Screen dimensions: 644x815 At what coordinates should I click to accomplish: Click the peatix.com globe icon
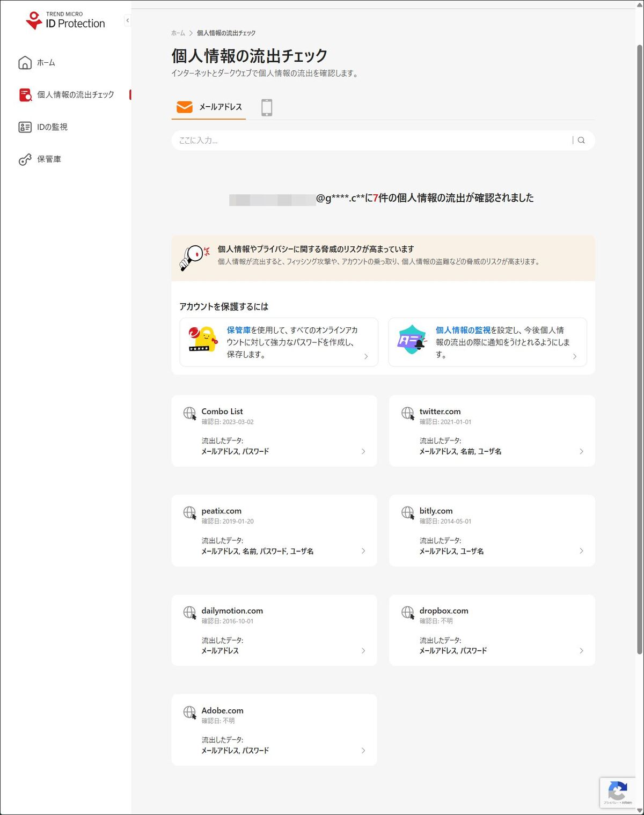(x=190, y=513)
